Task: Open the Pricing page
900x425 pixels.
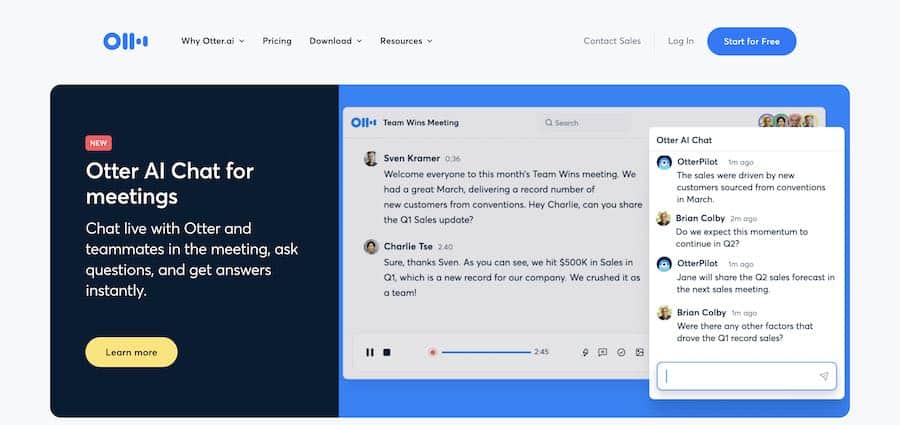Action: pos(277,41)
